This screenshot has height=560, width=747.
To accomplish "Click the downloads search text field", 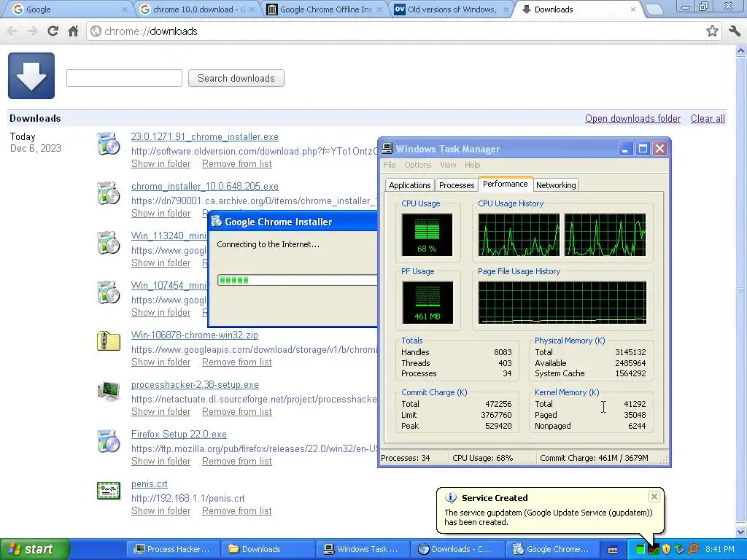I will [x=124, y=78].
